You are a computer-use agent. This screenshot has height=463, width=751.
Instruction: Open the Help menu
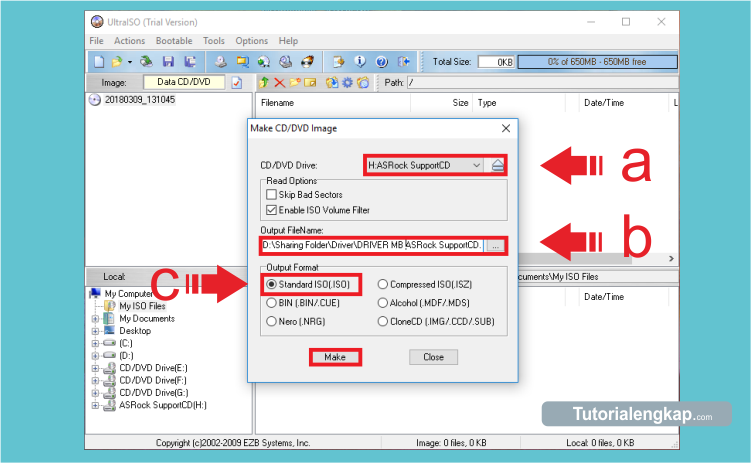288,41
